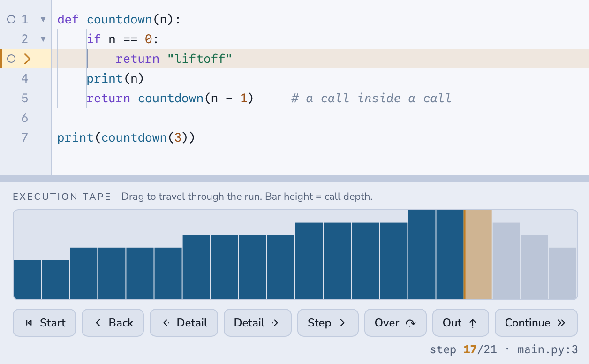Toggle the breakpoint circle on the highlighted line

tap(12, 59)
